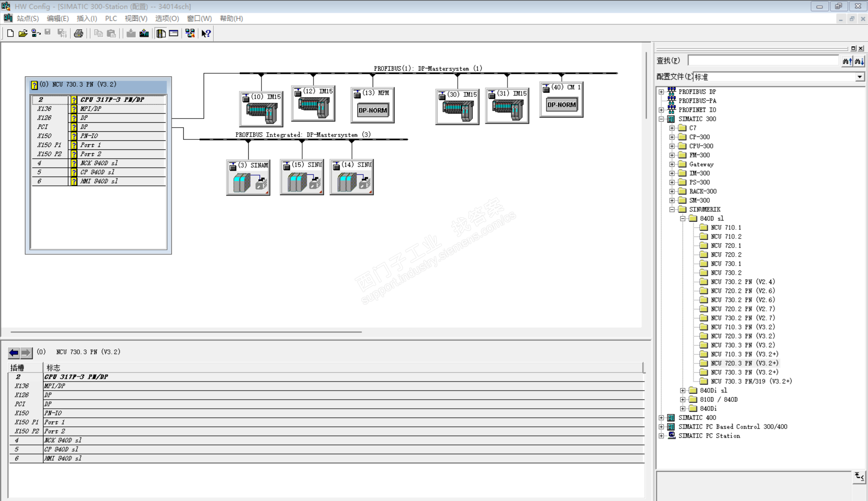Open the 选项(O) options menu
This screenshot has height=501, width=868.
coord(167,19)
